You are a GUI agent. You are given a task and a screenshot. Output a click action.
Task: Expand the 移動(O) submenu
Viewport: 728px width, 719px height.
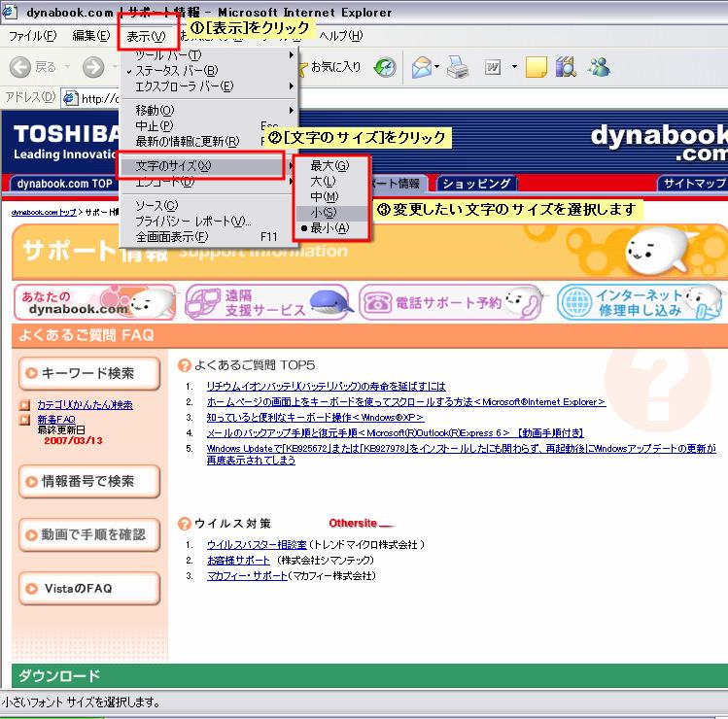coord(209,111)
